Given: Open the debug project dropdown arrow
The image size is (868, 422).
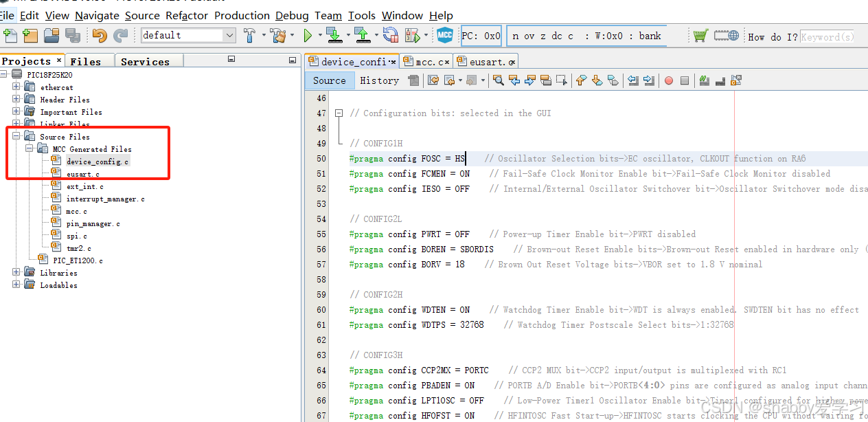Looking at the screenshot, I should [x=426, y=36].
